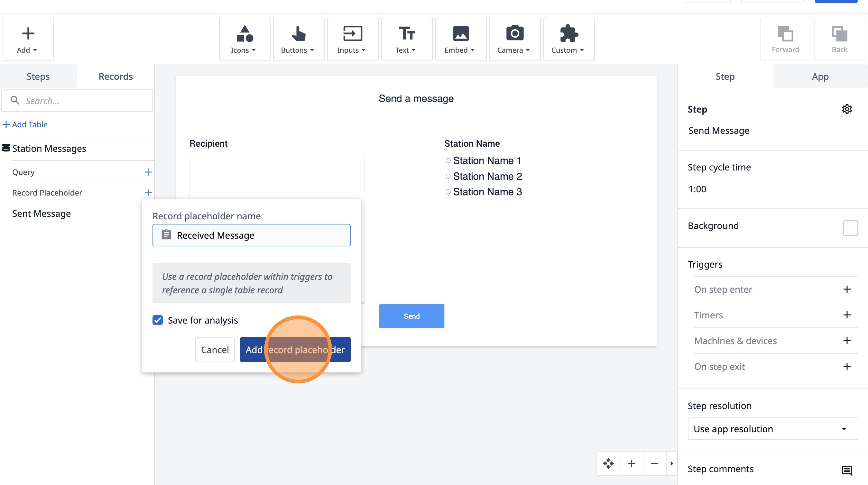Image resolution: width=868 pixels, height=485 pixels.
Task: Expand the Camera widget dropdown
Action: tap(514, 39)
